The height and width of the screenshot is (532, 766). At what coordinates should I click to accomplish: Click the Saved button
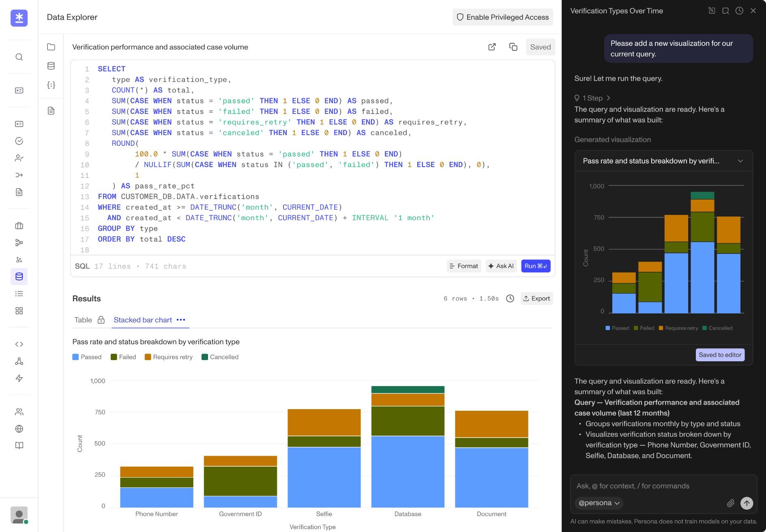(541, 47)
